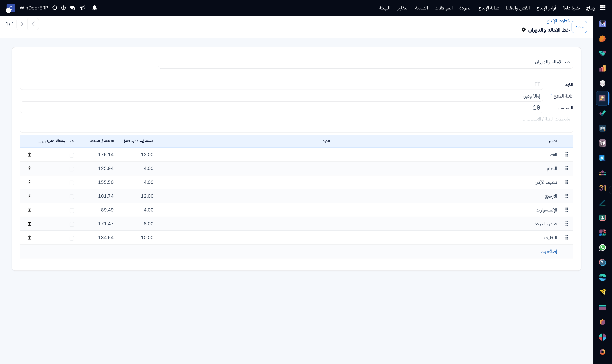Click the cost cell 176.14
Image resolution: width=612 pixels, height=364 pixels.
[106, 155]
